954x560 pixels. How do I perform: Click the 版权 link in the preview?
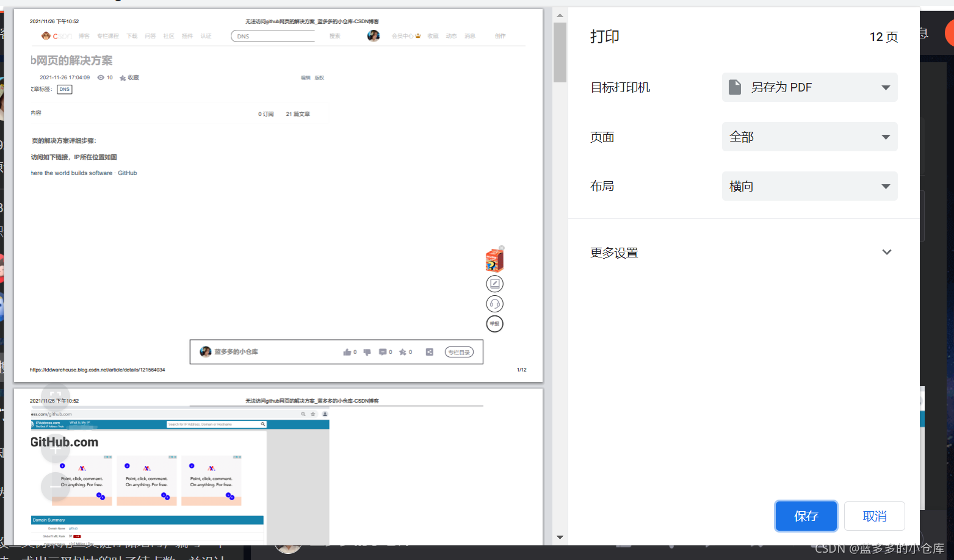click(x=319, y=78)
